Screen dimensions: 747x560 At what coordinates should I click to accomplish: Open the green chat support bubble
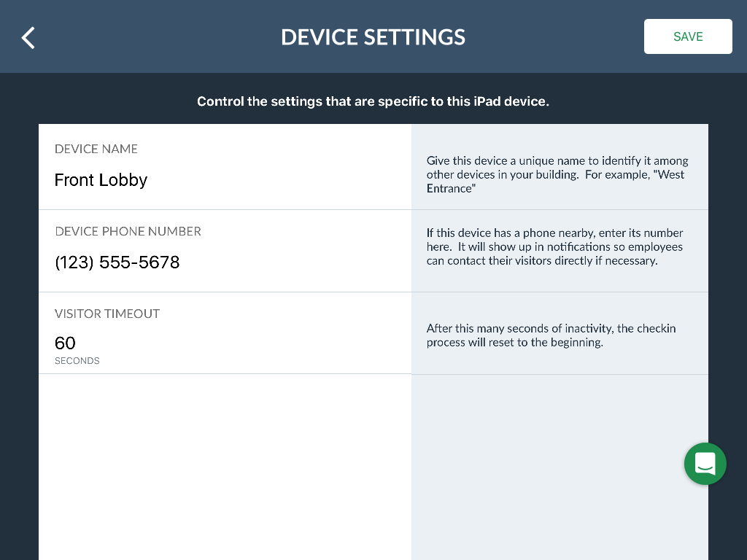[705, 464]
